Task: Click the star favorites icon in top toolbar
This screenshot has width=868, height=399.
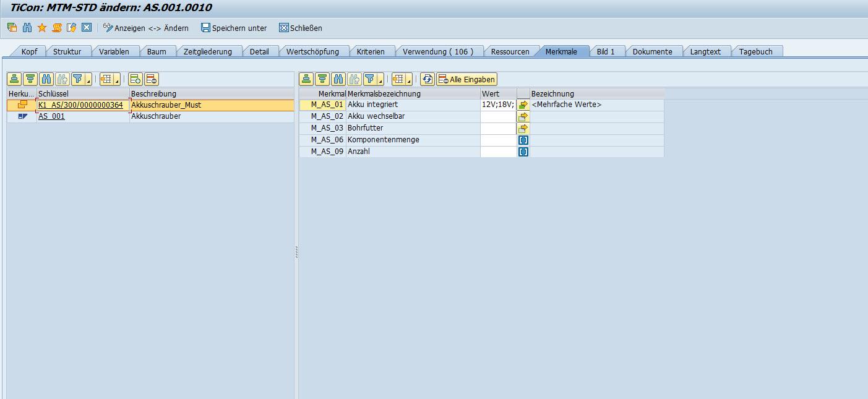Action: tap(42, 28)
